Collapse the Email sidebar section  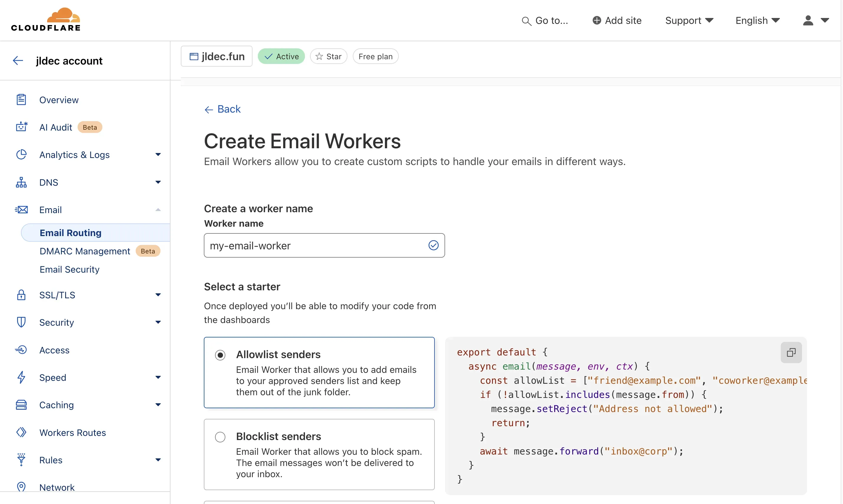pyautogui.click(x=158, y=210)
